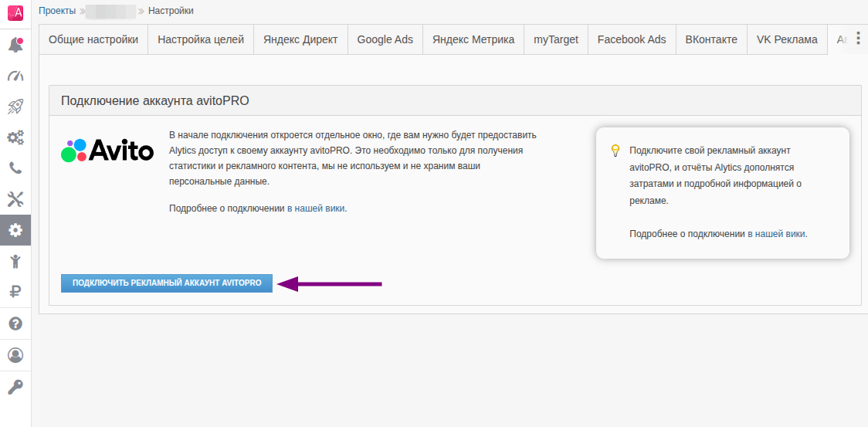868x427 pixels.
Task: Switch to Яндекс Директ tab
Action: point(300,40)
